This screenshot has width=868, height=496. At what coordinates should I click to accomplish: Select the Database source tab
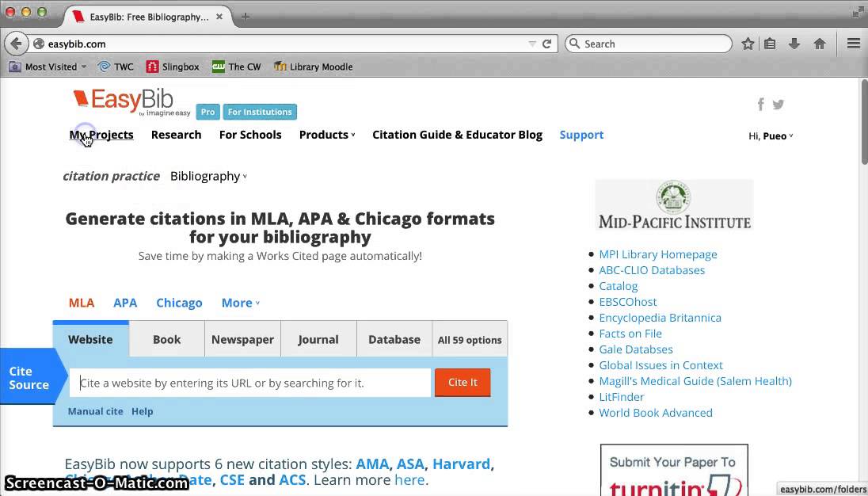coord(394,339)
